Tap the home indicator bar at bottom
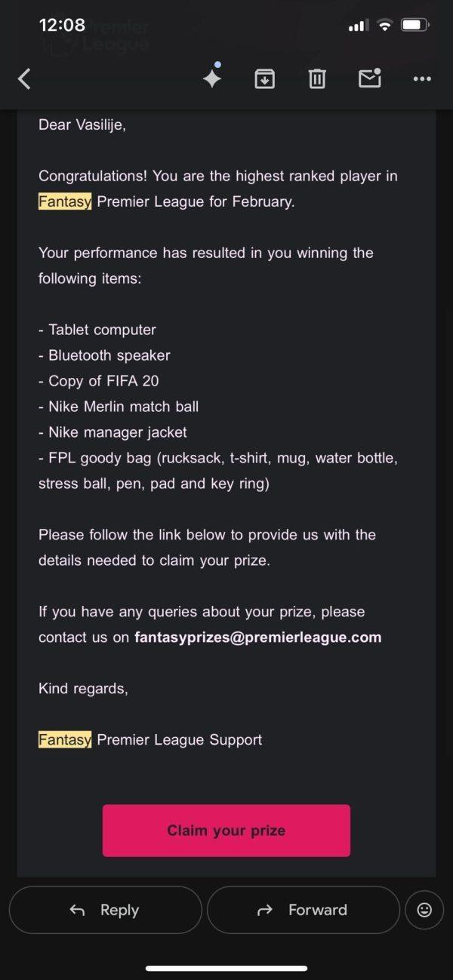 coord(226,968)
